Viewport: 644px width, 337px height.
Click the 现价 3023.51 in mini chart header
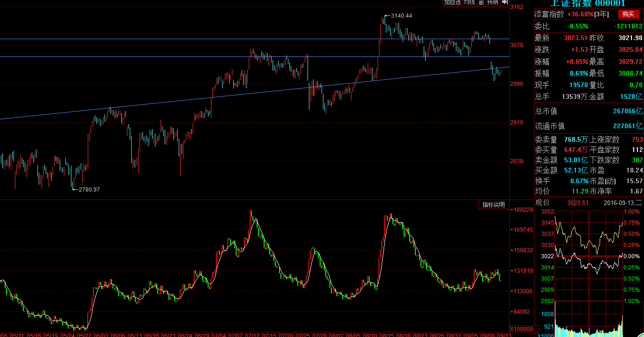point(578,203)
